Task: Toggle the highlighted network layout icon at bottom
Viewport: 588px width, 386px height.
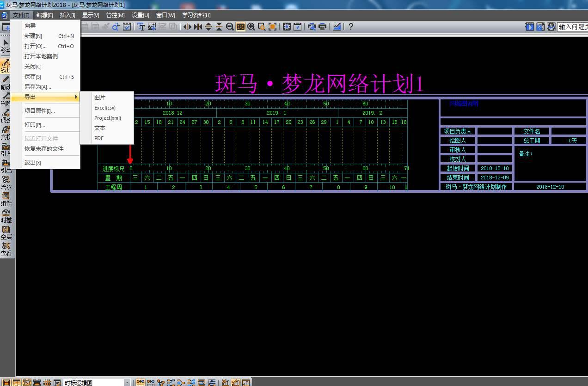Action: click(x=141, y=382)
